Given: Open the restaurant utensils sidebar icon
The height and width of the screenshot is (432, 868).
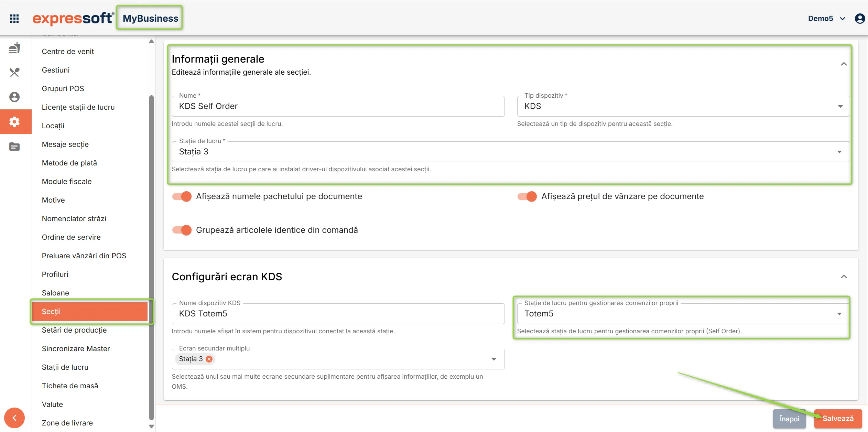Looking at the screenshot, I should click(14, 72).
